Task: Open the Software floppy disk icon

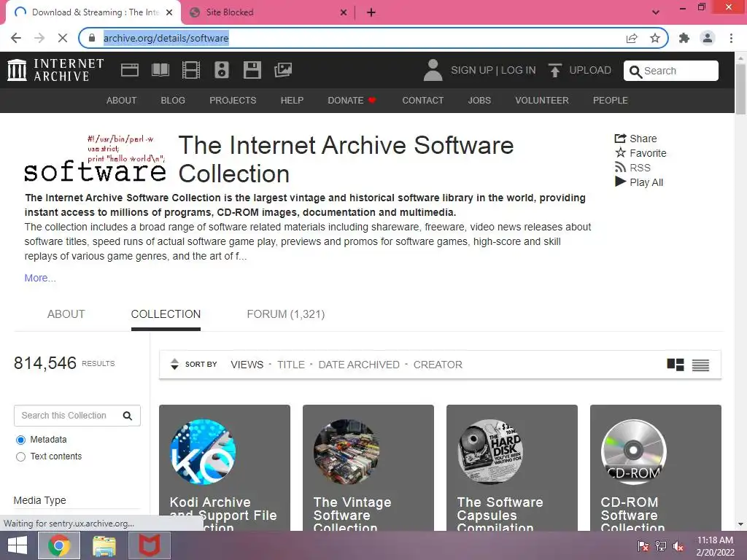Action: [252, 70]
